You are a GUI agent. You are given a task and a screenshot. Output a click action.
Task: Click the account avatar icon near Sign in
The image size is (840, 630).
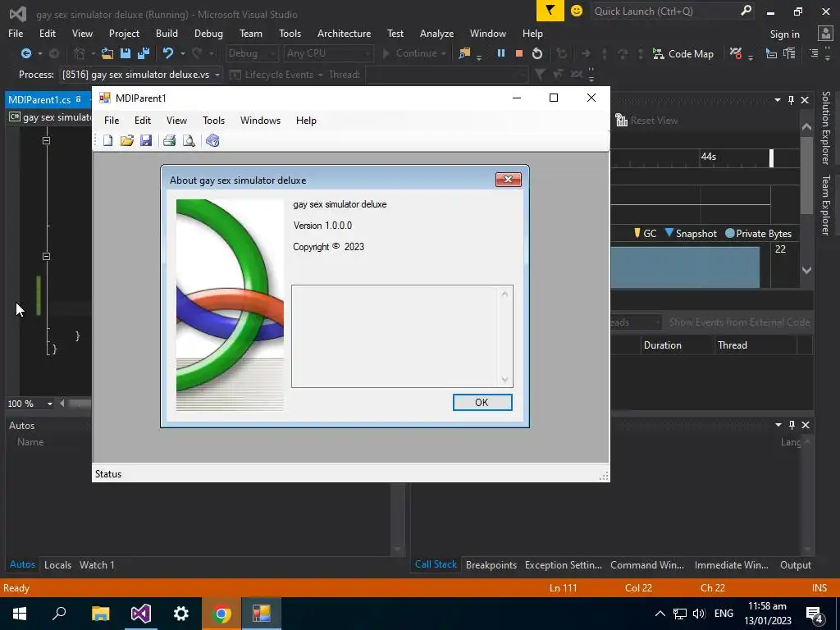pos(825,33)
